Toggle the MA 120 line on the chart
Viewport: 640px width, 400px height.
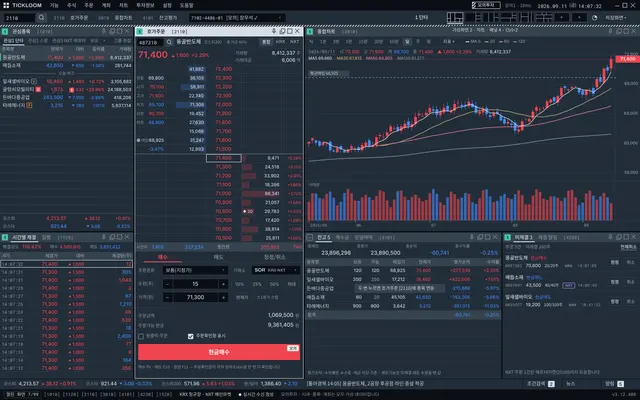(518, 42)
